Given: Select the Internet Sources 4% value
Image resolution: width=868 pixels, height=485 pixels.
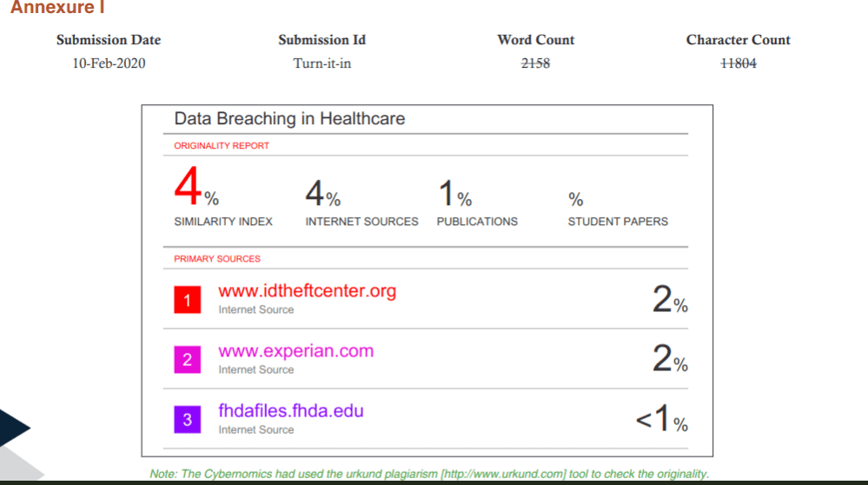Looking at the screenshot, I should [x=322, y=193].
